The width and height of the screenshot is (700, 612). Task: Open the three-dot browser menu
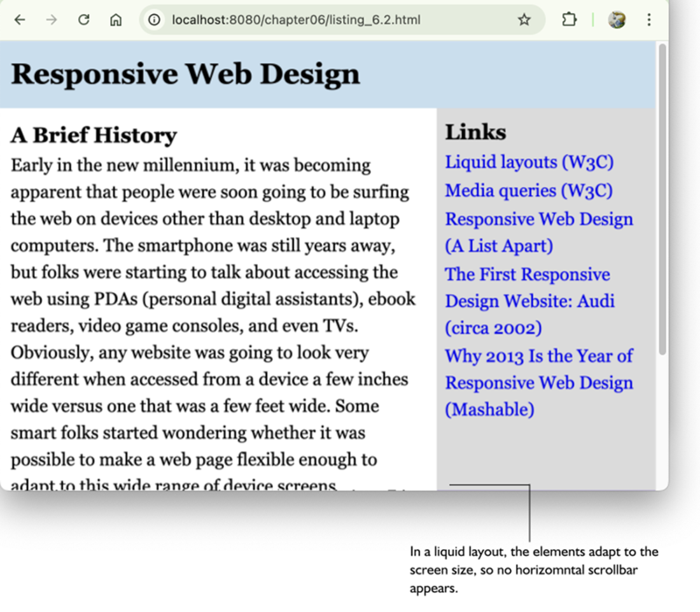click(648, 20)
